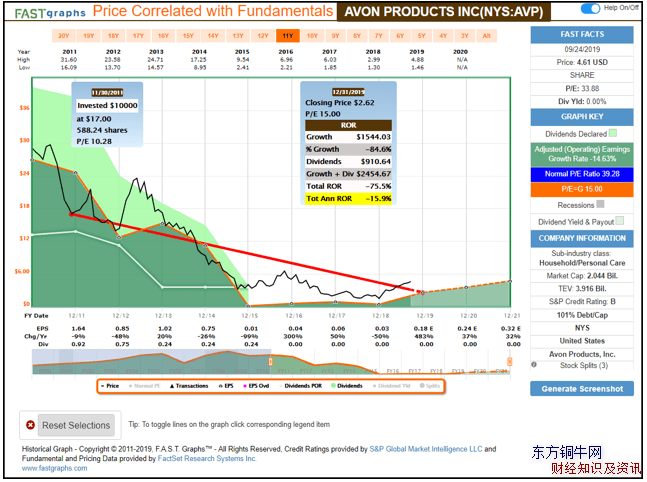Click the FASTgraphs logo
The image size is (647, 482).
click(50, 13)
